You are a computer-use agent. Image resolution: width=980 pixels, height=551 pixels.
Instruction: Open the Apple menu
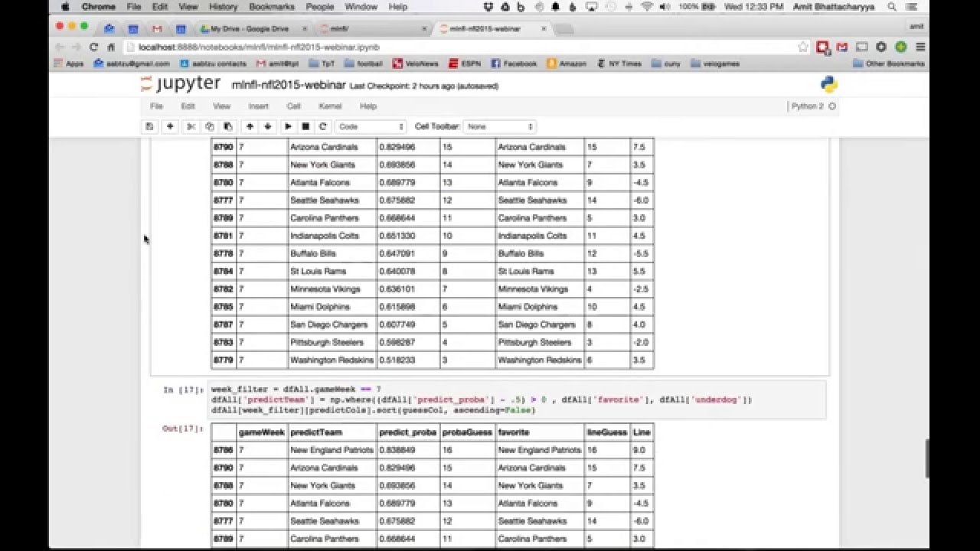click(x=64, y=7)
